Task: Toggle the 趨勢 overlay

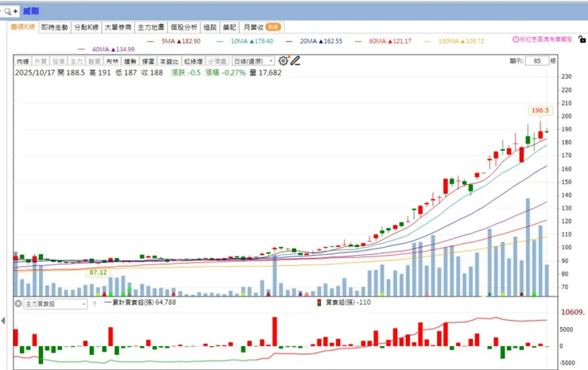Action: (130, 61)
